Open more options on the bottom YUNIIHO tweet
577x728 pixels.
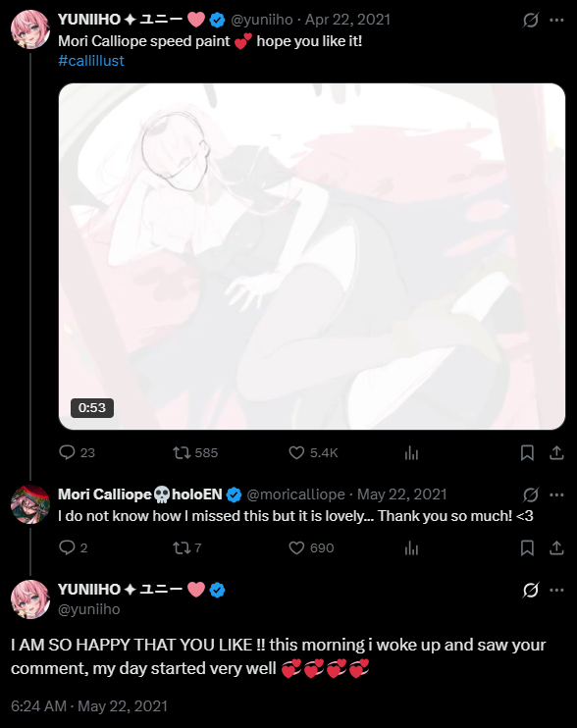(556, 590)
